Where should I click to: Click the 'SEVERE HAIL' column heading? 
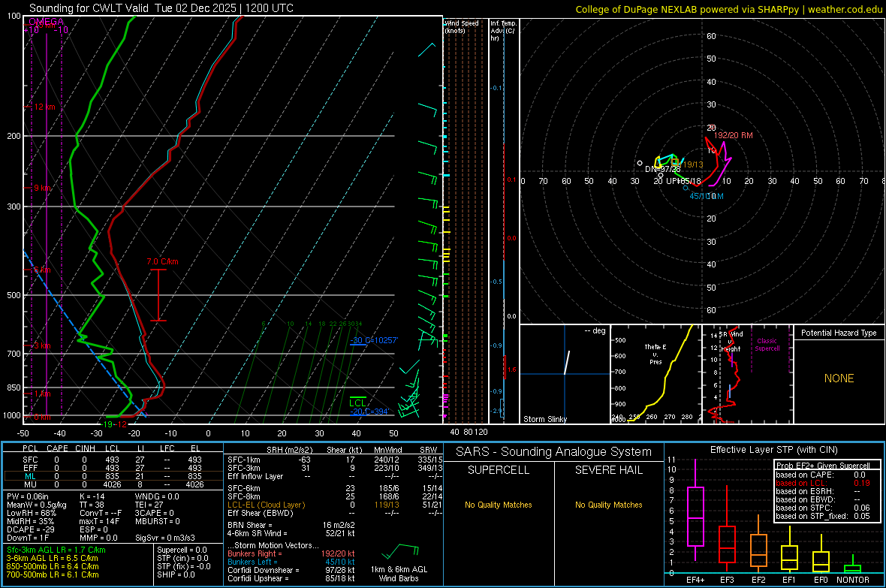(x=608, y=470)
